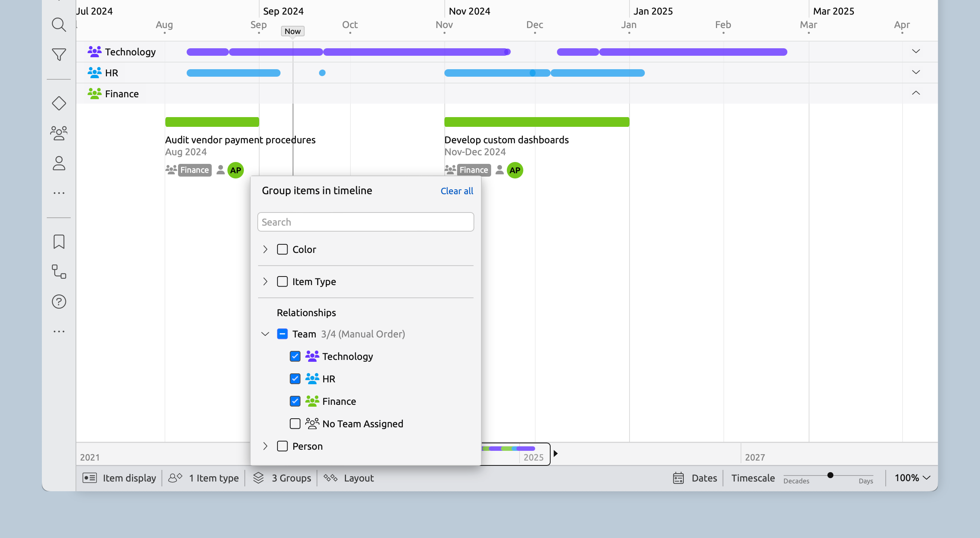
Task: Click the Now marker label
Action: tap(293, 31)
